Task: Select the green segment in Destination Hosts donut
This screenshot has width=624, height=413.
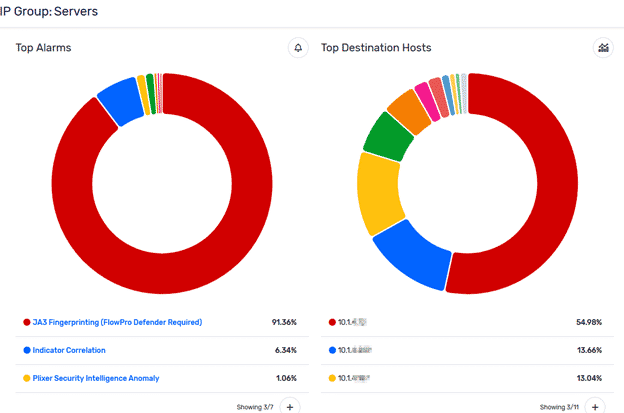Action: tap(388, 137)
